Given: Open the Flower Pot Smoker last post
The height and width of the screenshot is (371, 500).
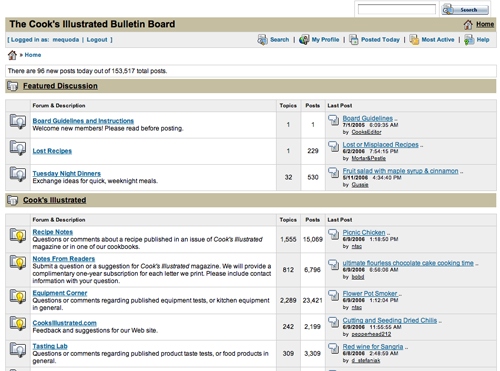Looking at the screenshot, I should tap(370, 294).
